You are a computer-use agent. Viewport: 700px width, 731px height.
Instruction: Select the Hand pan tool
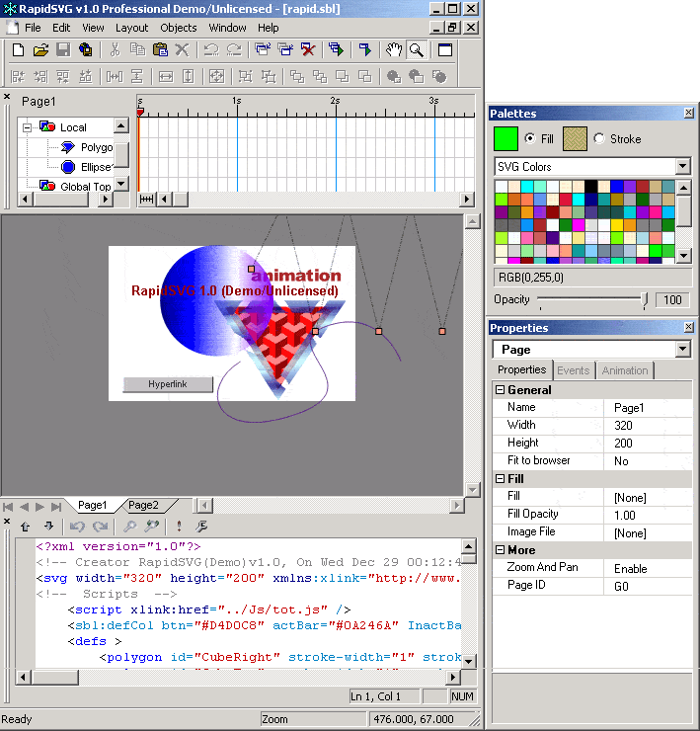point(394,49)
